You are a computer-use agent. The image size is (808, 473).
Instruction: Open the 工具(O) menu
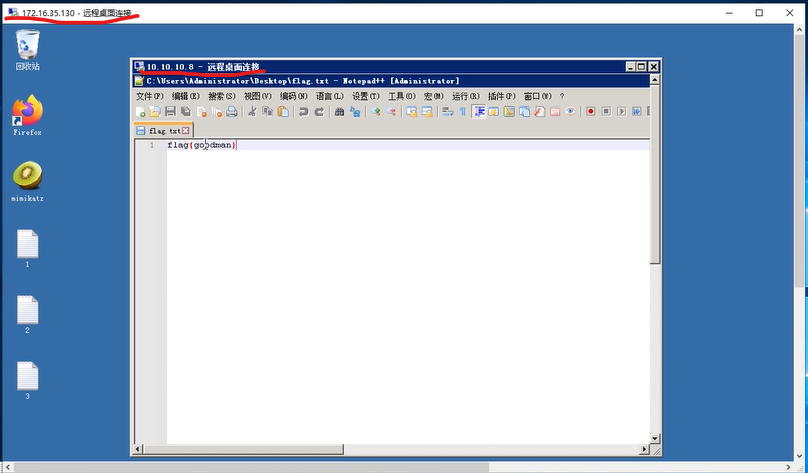(x=402, y=96)
